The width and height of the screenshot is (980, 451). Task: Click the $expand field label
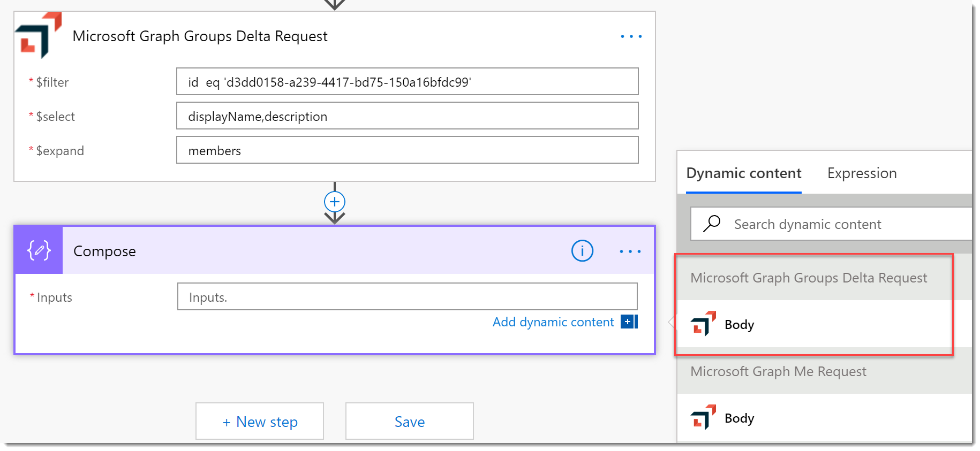[60, 151]
